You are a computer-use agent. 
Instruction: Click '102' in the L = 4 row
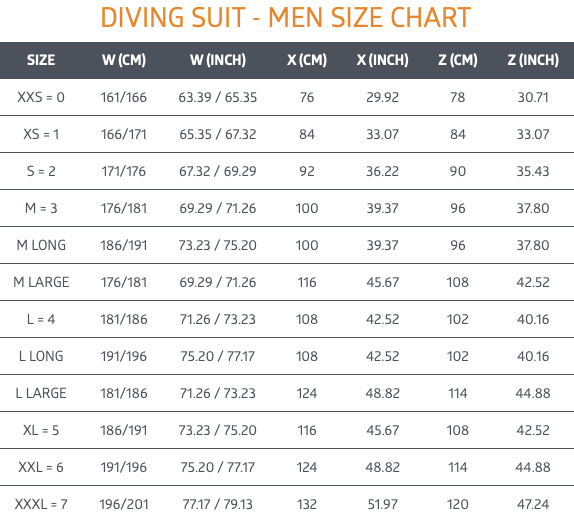pos(458,319)
